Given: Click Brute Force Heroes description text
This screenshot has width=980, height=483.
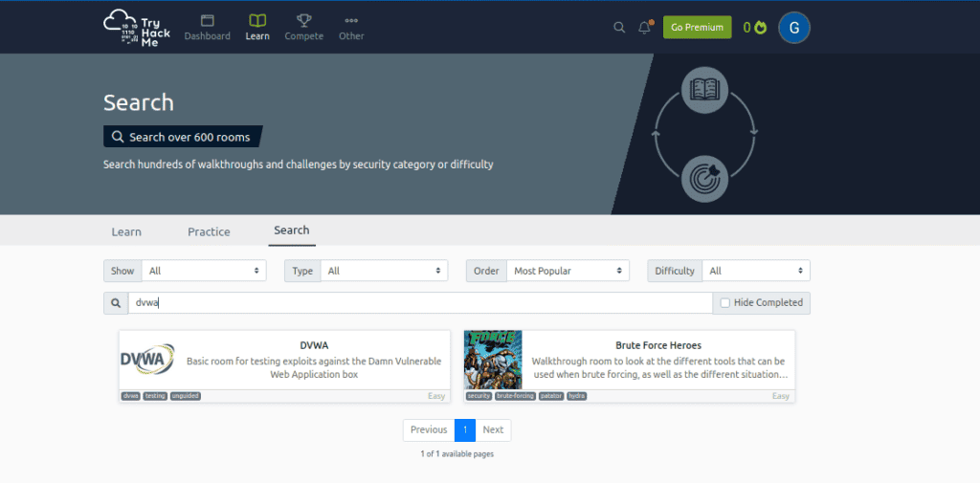Looking at the screenshot, I should [658, 368].
